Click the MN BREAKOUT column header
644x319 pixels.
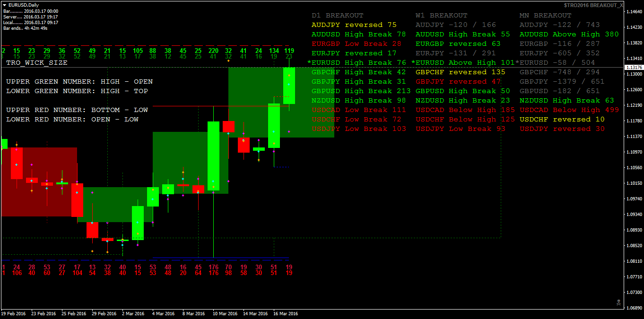[546, 16]
